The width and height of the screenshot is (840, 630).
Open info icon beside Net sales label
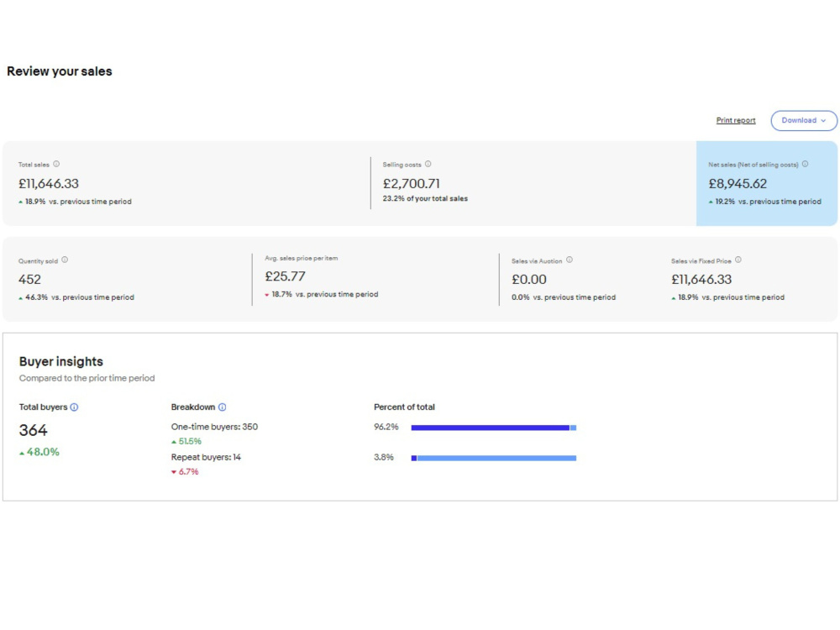pyautogui.click(x=806, y=164)
